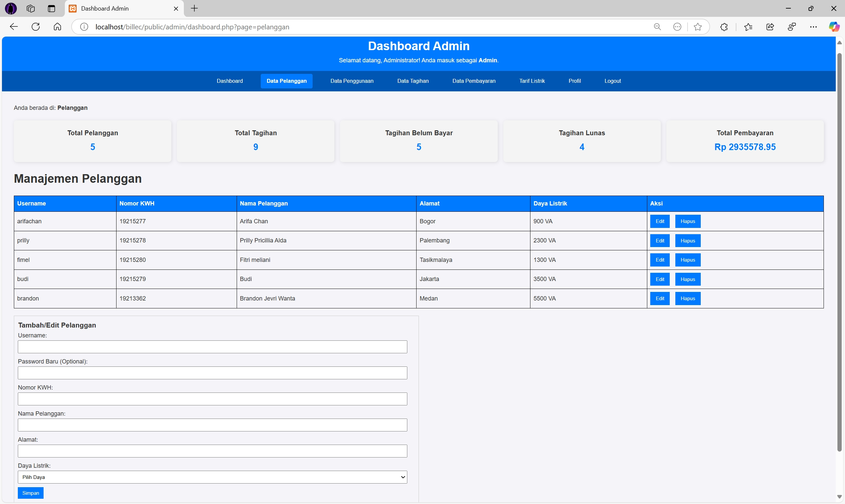Edit the arifachan customer row
This screenshot has width=845, height=504.
coord(659,221)
